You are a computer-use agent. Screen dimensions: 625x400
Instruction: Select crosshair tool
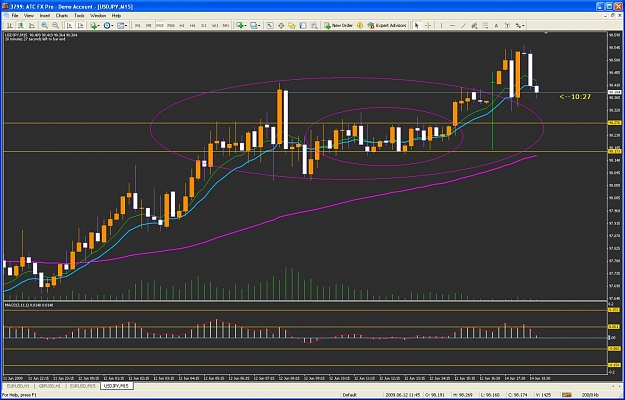428,25
